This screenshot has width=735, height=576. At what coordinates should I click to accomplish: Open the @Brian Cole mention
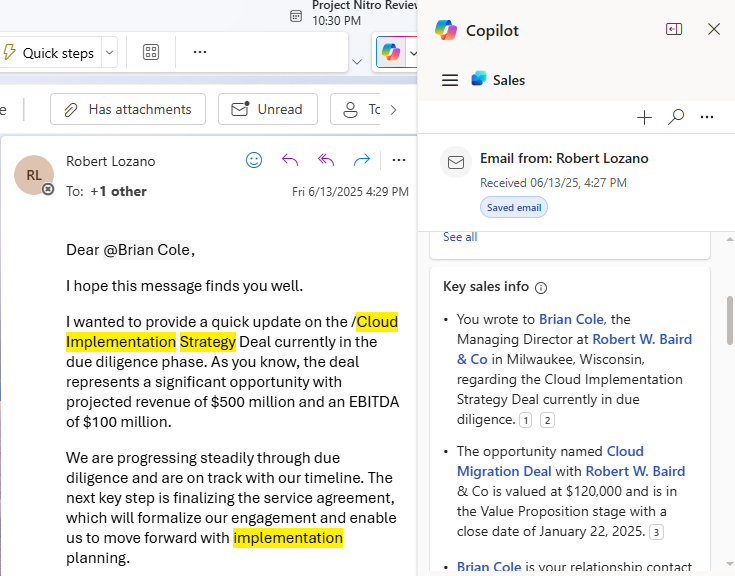click(147, 250)
